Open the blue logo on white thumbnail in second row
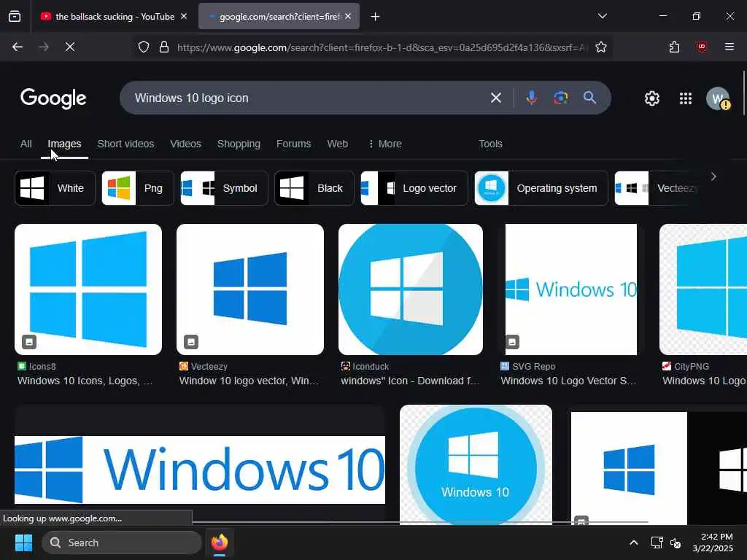 pos(629,468)
